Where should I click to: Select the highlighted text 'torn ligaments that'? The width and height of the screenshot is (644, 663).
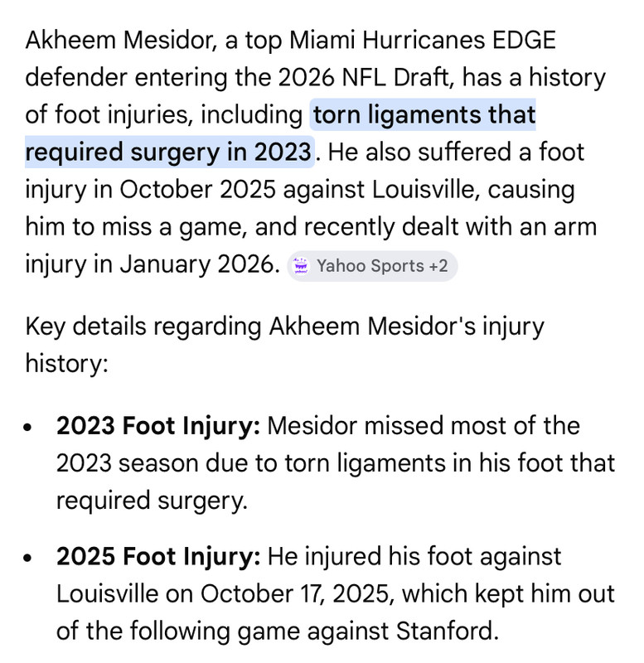coord(424,114)
